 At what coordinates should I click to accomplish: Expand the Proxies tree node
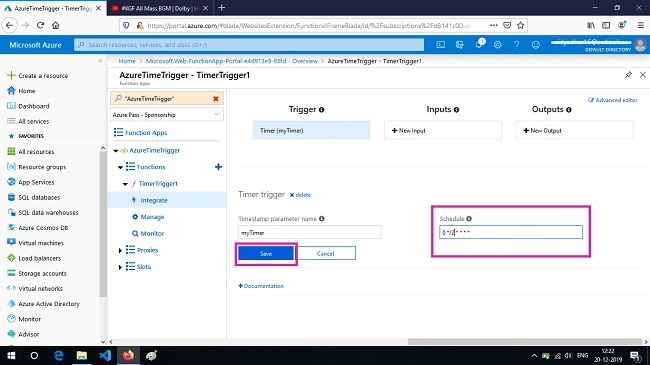coord(120,250)
